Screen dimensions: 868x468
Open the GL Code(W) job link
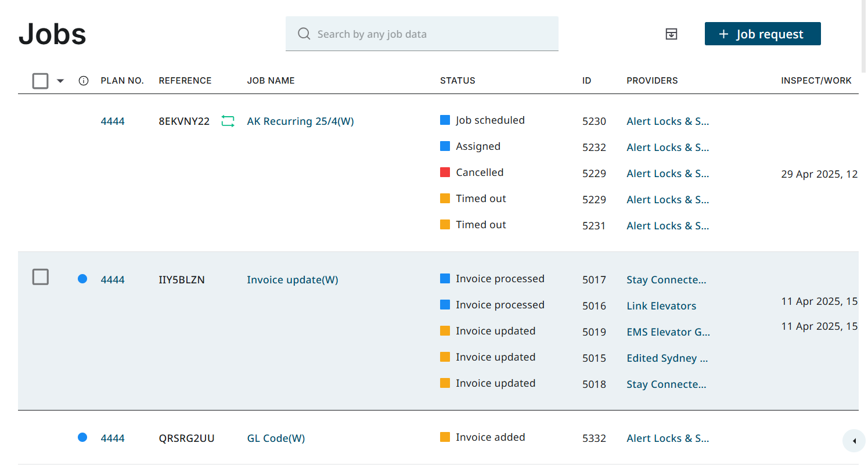pos(276,438)
